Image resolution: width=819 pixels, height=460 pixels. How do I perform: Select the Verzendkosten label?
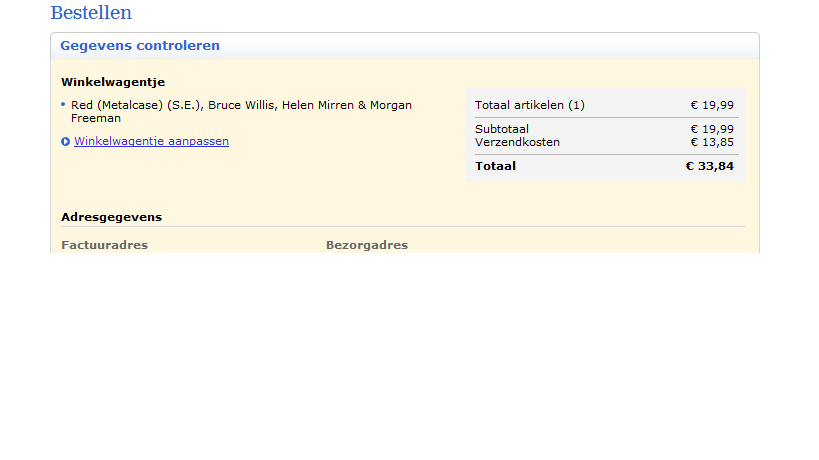[x=517, y=142]
